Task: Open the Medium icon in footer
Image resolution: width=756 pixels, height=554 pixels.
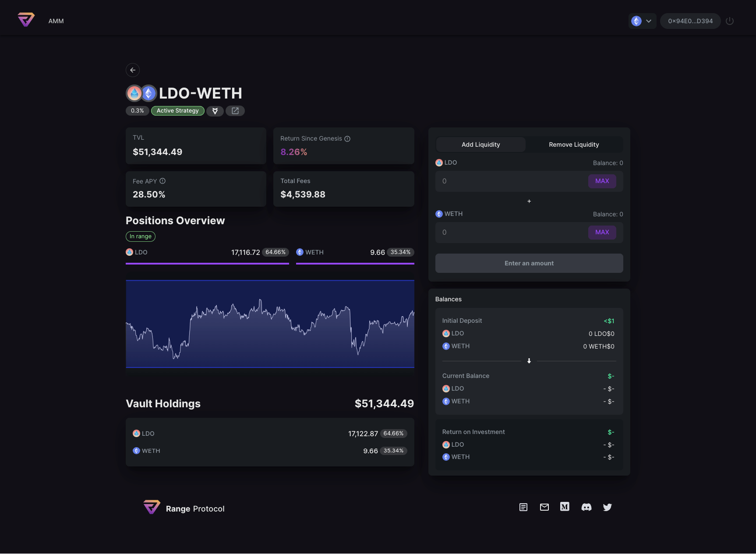Action: (x=565, y=507)
